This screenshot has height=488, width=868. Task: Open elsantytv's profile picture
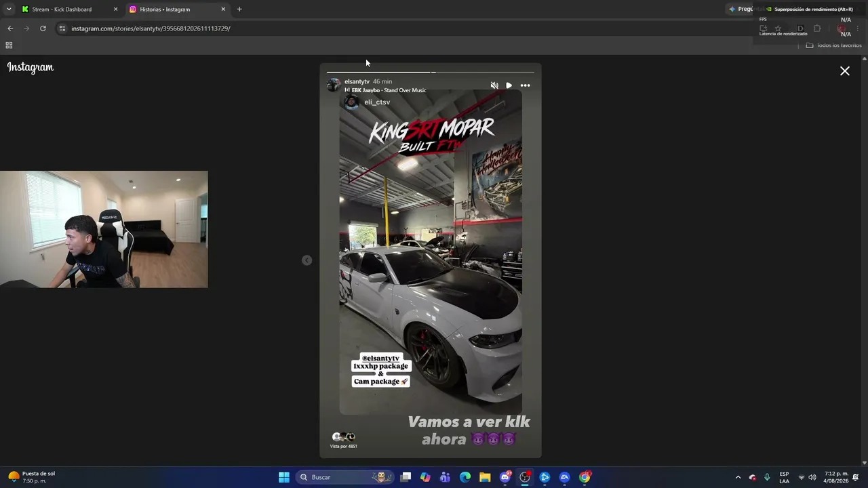point(334,85)
